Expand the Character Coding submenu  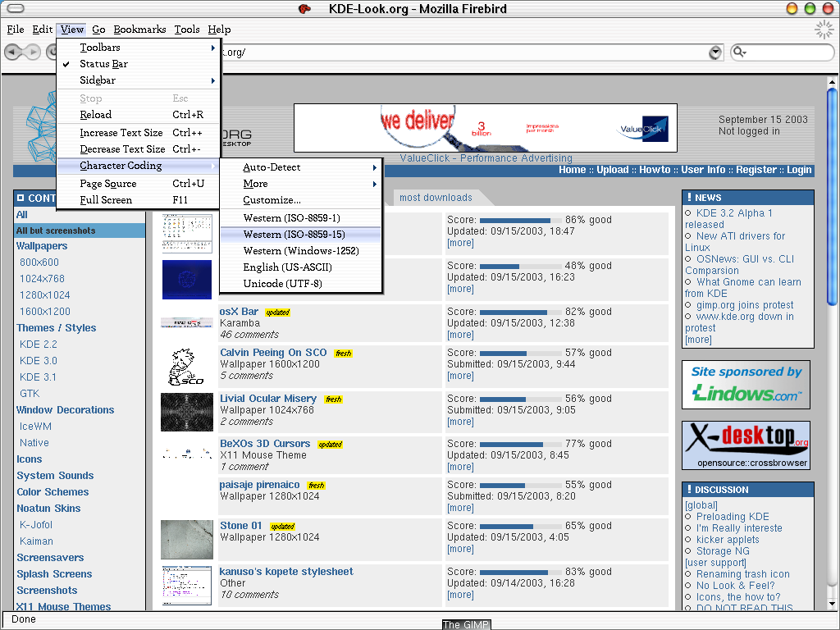(x=138, y=166)
